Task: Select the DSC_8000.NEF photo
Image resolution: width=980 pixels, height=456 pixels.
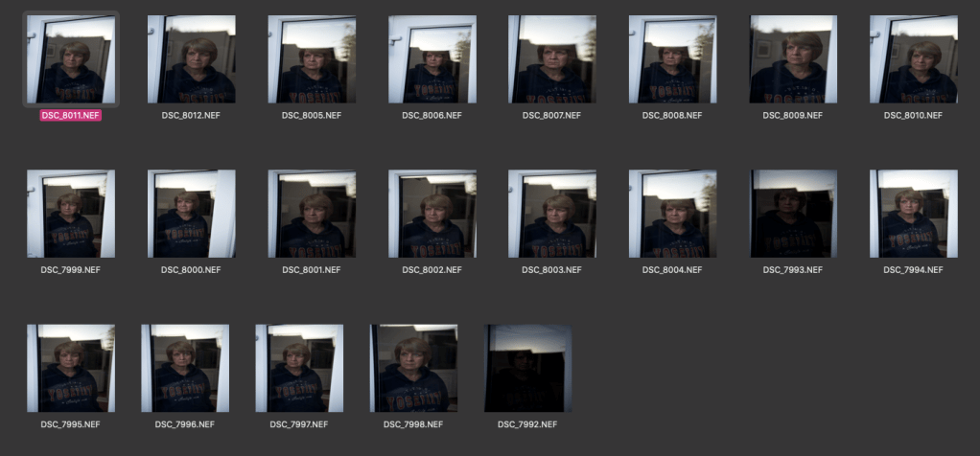Action: pos(191,214)
